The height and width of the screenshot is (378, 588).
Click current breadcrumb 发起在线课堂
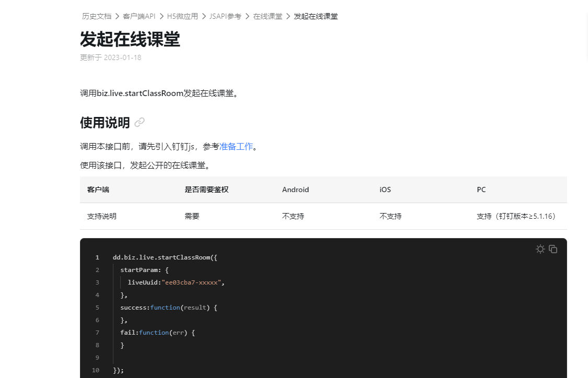pos(316,16)
